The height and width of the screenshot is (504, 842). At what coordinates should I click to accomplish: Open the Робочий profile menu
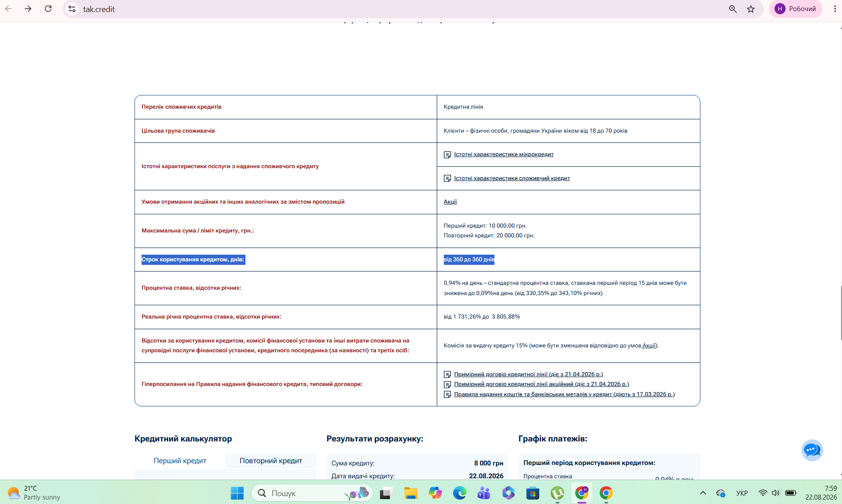tap(796, 9)
